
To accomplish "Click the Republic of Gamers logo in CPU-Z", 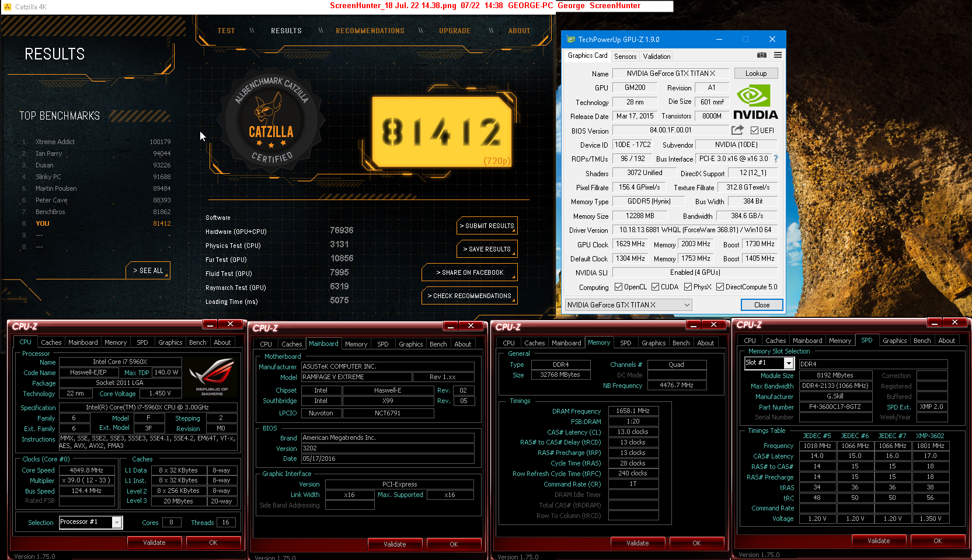I will pyautogui.click(x=211, y=377).
